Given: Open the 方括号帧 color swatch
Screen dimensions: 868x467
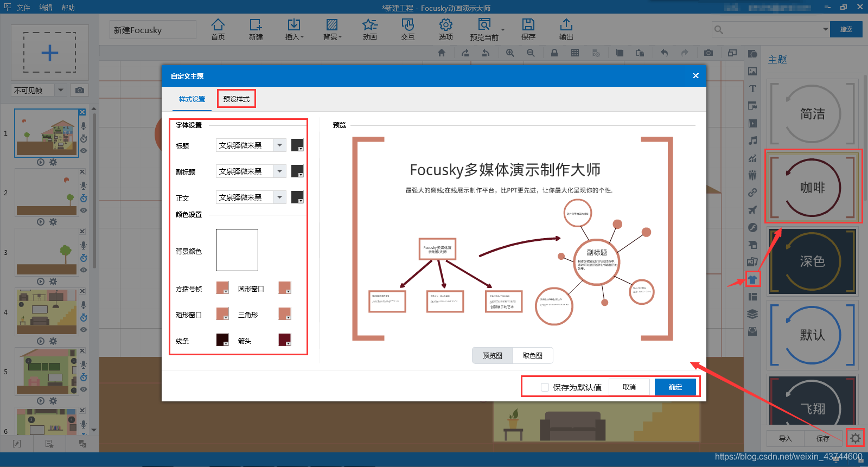Looking at the screenshot, I should click(x=222, y=288).
